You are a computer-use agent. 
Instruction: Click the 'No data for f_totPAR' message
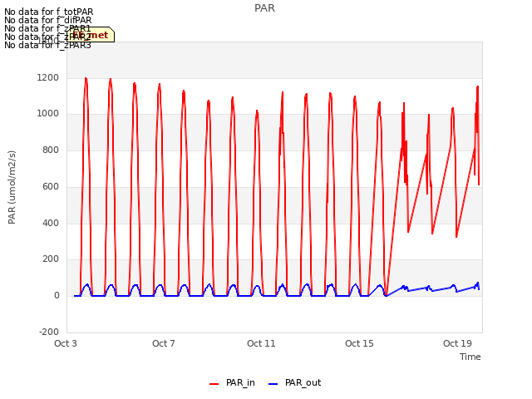(x=48, y=12)
